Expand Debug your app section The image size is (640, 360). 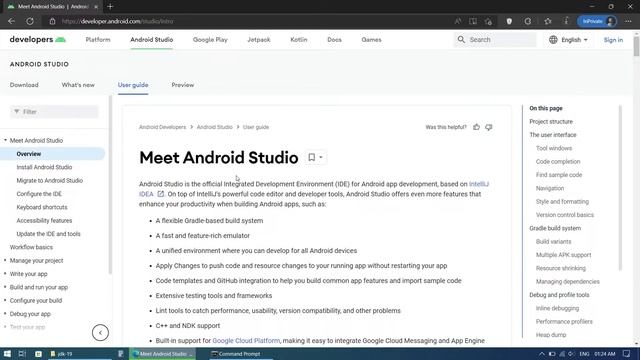[x=5, y=314]
